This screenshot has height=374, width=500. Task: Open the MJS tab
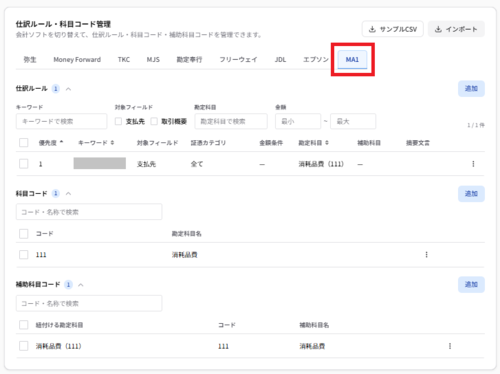click(153, 60)
